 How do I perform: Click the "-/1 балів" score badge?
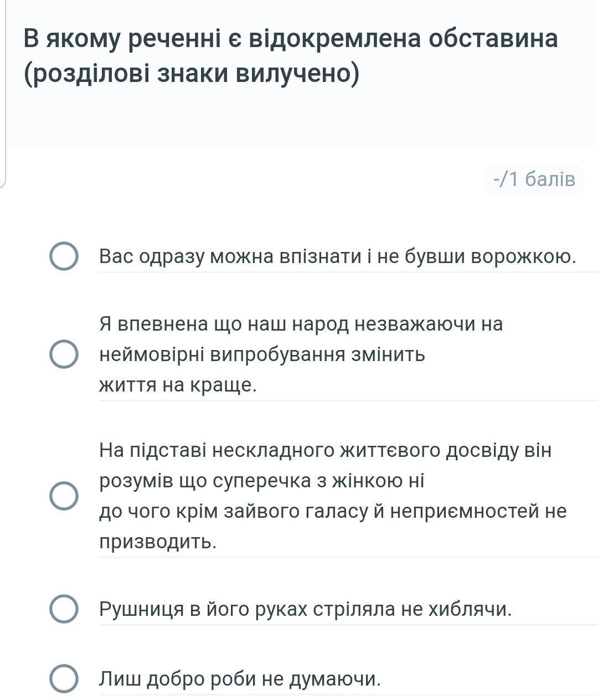pyautogui.click(x=534, y=179)
